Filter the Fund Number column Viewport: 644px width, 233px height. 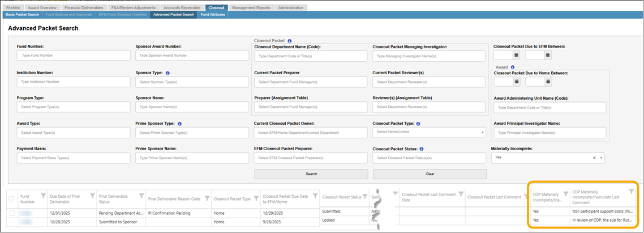(43, 196)
